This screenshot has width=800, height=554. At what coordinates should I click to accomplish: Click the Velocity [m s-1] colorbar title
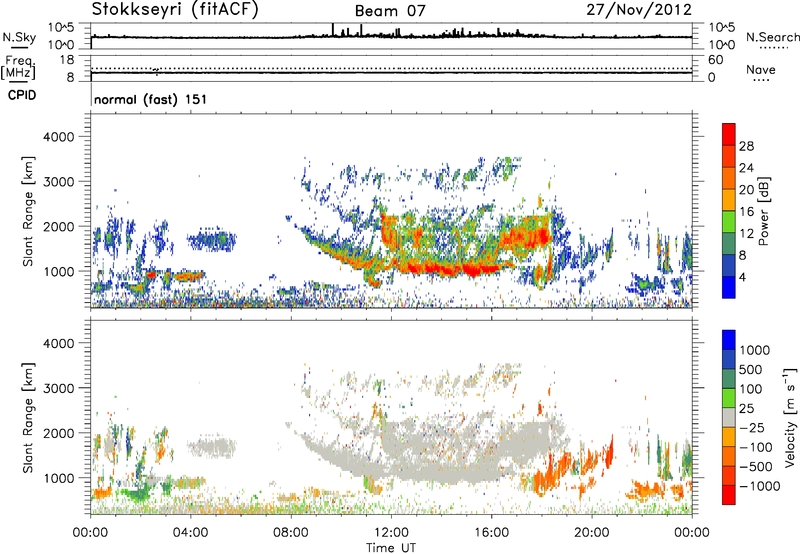pyautogui.click(x=790, y=417)
